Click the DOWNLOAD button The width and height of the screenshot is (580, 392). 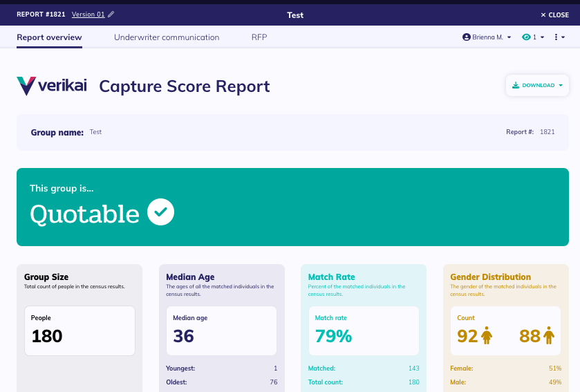pyautogui.click(x=537, y=86)
